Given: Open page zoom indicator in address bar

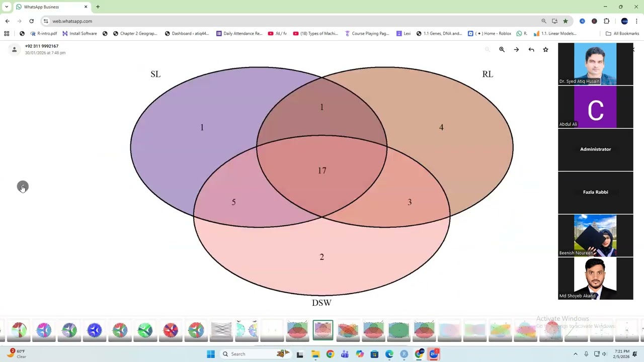Looking at the screenshot, I should coord(543,21).
